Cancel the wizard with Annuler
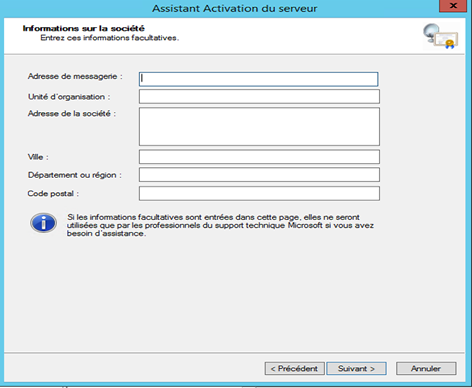Image resolution: width=472 pixels, height=388 pixels. (426, 369)
